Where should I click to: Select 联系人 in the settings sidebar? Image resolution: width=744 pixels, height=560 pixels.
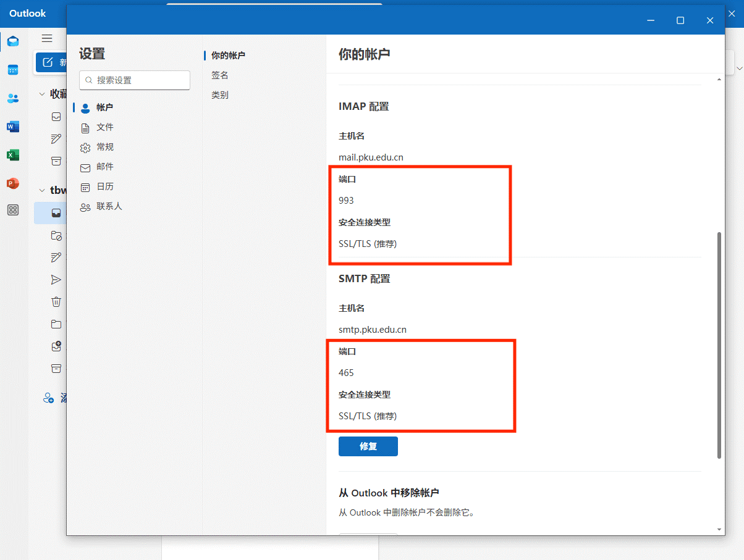(109, 206)
